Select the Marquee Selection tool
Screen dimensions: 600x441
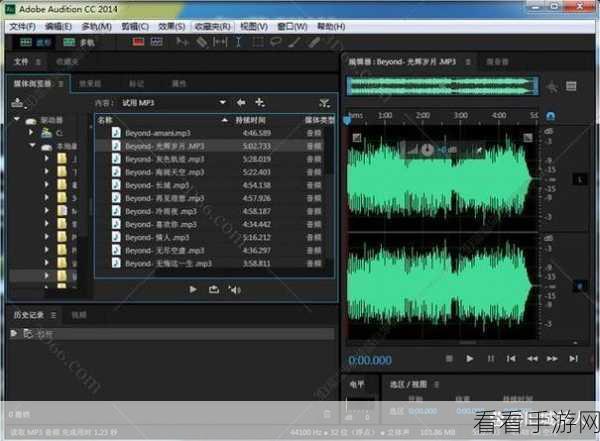[x=258, y=42]
